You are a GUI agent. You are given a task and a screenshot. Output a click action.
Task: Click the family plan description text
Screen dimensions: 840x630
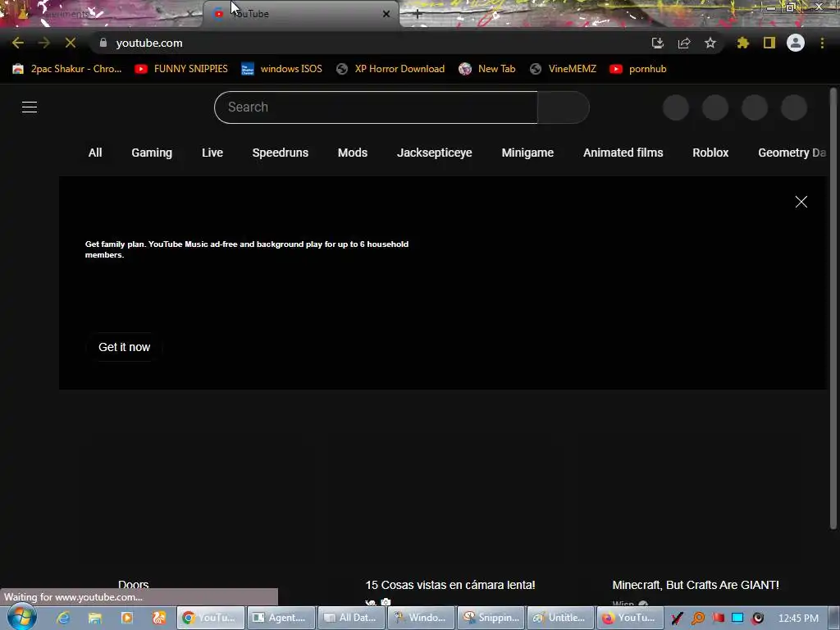[247, 249]
